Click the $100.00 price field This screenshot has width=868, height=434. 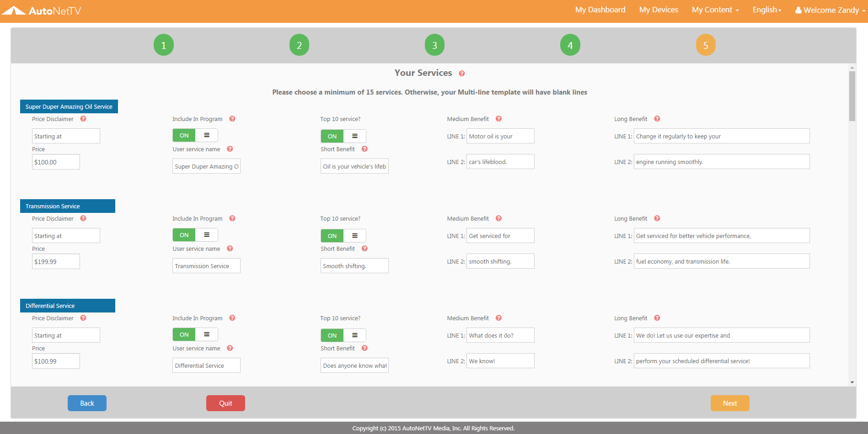[56, 162]
